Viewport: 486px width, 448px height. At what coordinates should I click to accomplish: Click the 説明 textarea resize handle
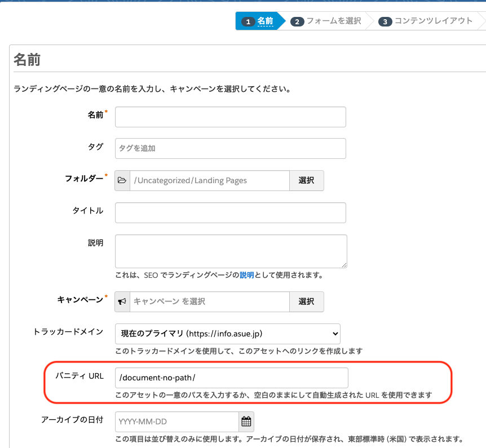click(344, 265)
